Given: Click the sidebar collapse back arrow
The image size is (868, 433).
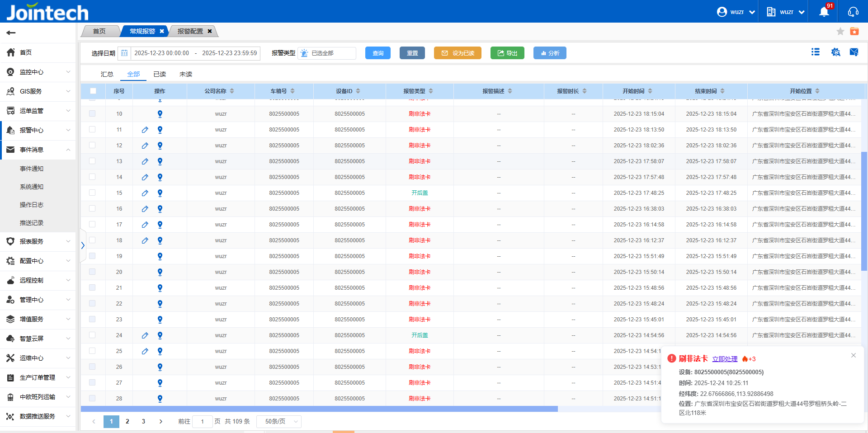Looking at the screenshot, I should pyautogui.click(x=11, y=33).
